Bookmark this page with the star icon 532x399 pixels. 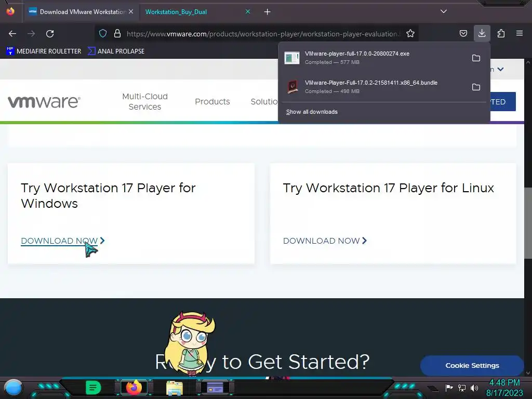coord(410,33)
